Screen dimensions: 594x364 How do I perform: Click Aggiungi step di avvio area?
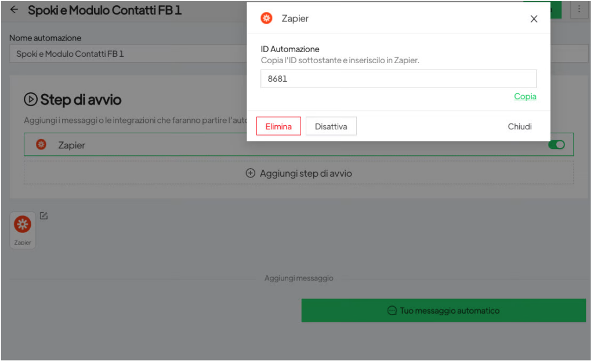[300, 174]
